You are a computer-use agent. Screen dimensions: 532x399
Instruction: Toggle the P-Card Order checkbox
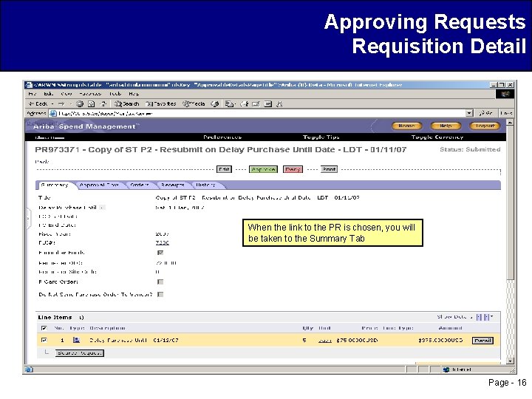160,282
